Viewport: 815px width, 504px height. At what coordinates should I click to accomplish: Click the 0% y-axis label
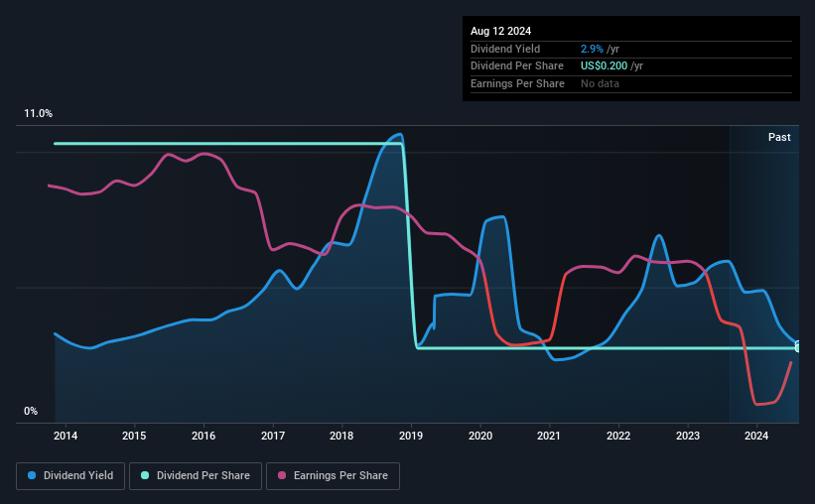[31, 411]
